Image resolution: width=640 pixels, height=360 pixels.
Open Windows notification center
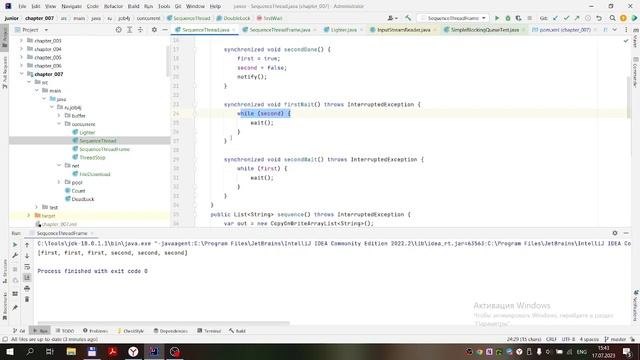(627, 351)
